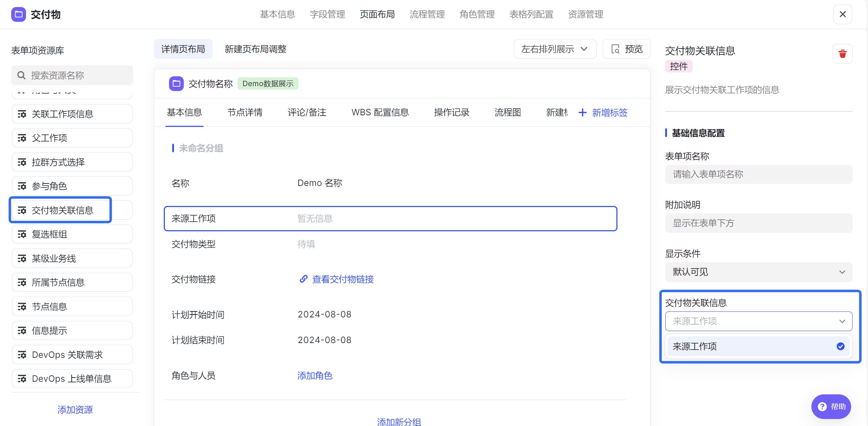Viewport: 868px width, 426px height.
Task: Click the icon of DevOps 上线单信息 item
Action: 22,379
